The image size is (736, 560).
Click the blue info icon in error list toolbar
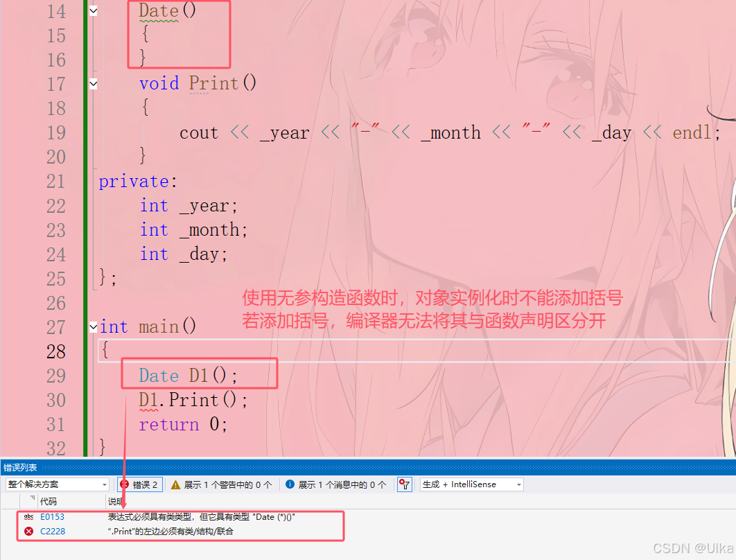tap(290, 484)
